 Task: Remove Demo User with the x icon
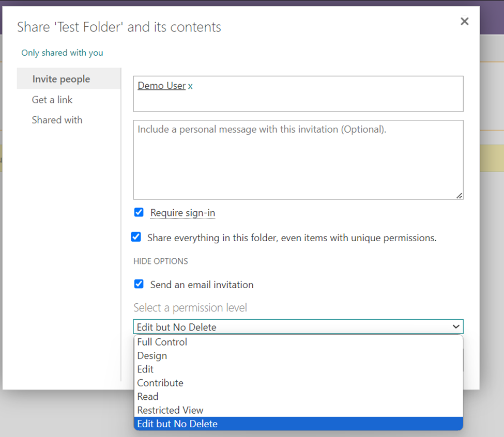[x=190, y=86]
